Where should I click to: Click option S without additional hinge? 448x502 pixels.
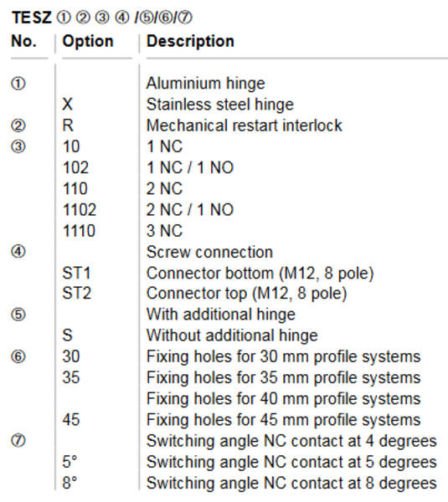coord(68,336)
